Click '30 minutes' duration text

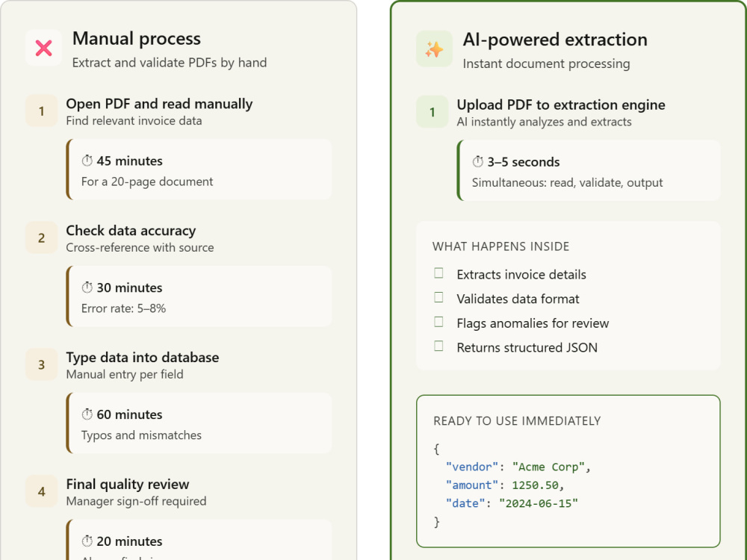(129, 287)
